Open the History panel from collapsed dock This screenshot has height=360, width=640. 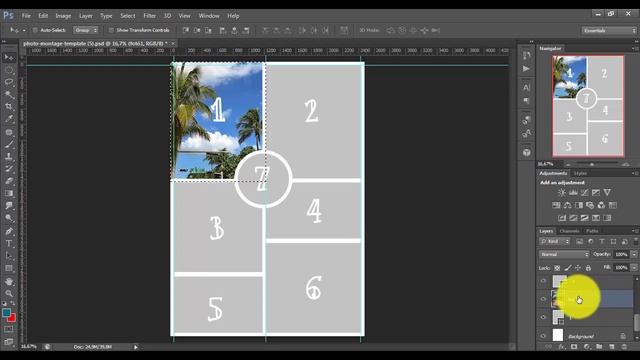point(527,55)
